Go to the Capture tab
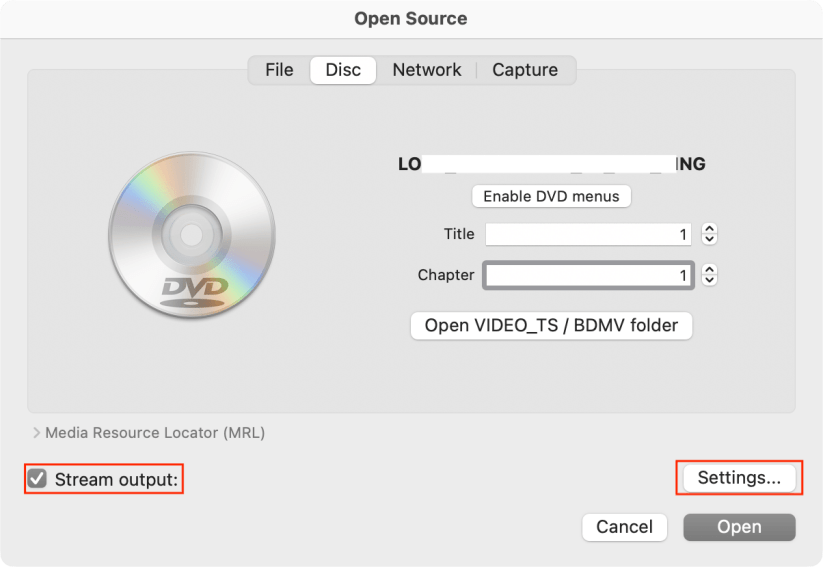Viewport: 823px width, 567px height. 525,70
